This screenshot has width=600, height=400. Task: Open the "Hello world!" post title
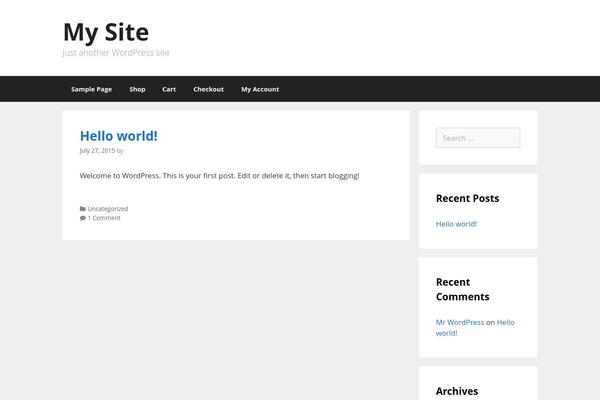119,136
